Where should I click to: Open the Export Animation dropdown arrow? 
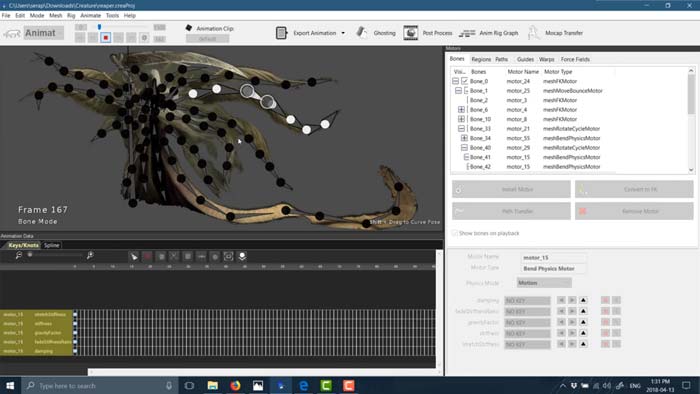(x=343, y=33)
